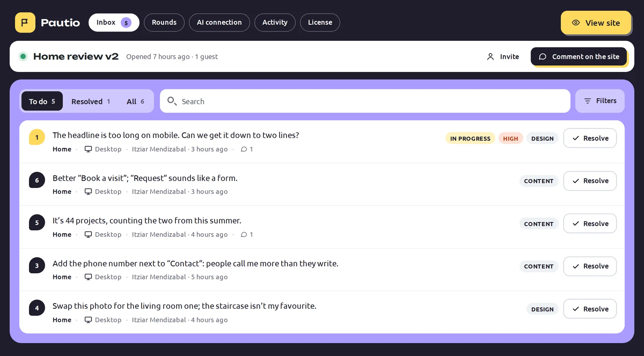This screenshot has height=356, width=644.
Task: Click numbered marker 5 for 44 projects comment
Action: [37, 222]
